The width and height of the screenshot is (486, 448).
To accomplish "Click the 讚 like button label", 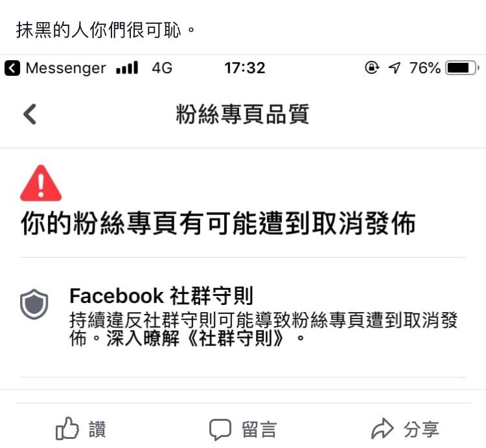I will [x=97, y=429].
